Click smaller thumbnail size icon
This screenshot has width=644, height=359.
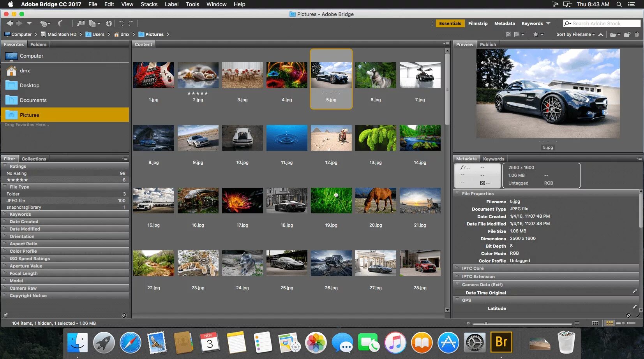468,324
